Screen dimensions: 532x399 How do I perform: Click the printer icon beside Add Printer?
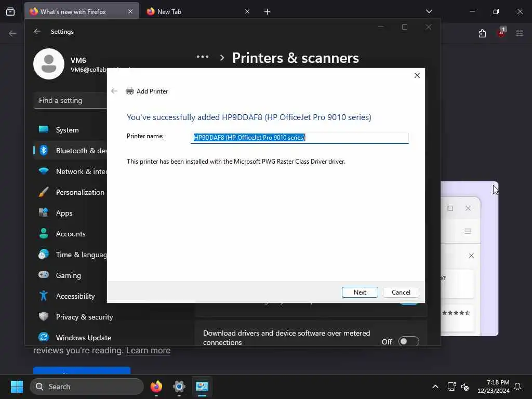pyautogui.click(x=129, y=91)
